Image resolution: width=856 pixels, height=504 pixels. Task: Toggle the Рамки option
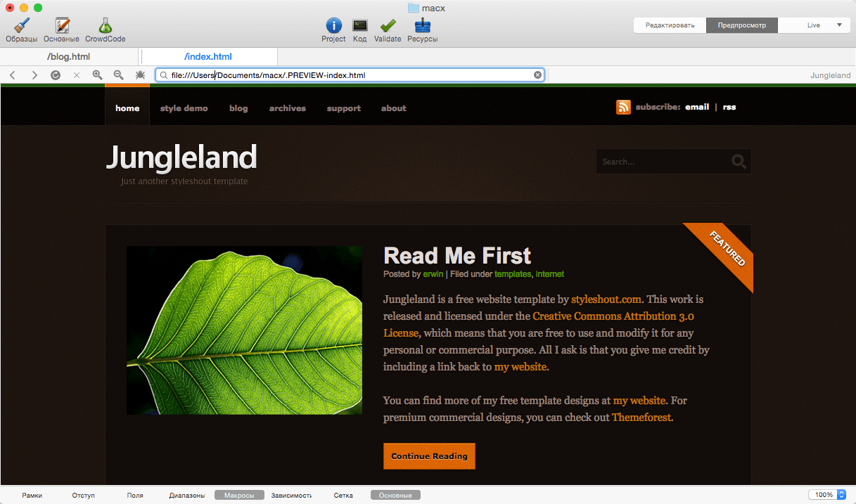pos(32,496)
